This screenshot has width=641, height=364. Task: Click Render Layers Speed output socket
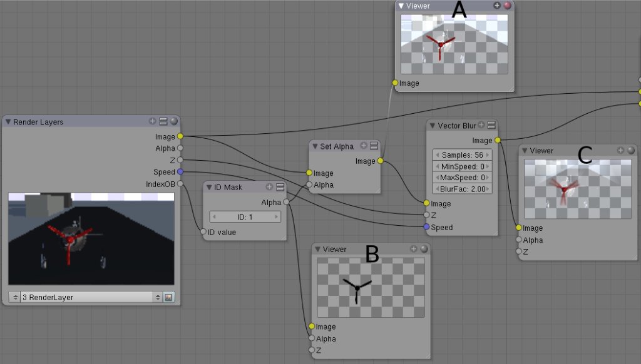180,171
